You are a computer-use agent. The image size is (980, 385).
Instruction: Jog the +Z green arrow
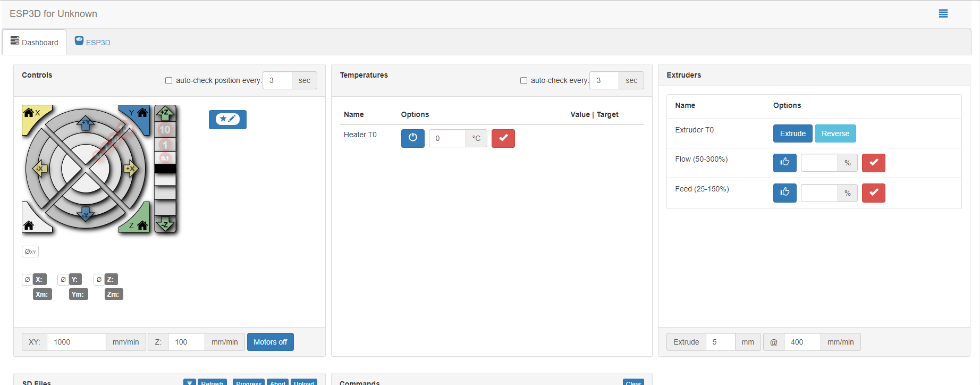(165, 113)
